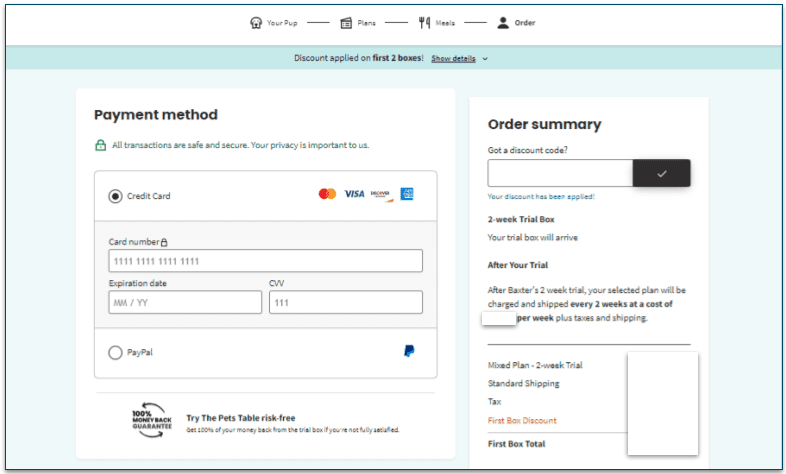This screenshot has width=786, height=474.
Task: Click the Meals fork and knife icon
Action: [x=425, y=23]
